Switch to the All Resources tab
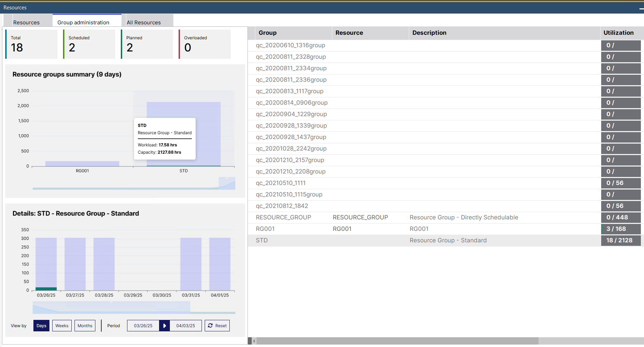Viewport: 644px width, 347px height. tap(143, 22)
